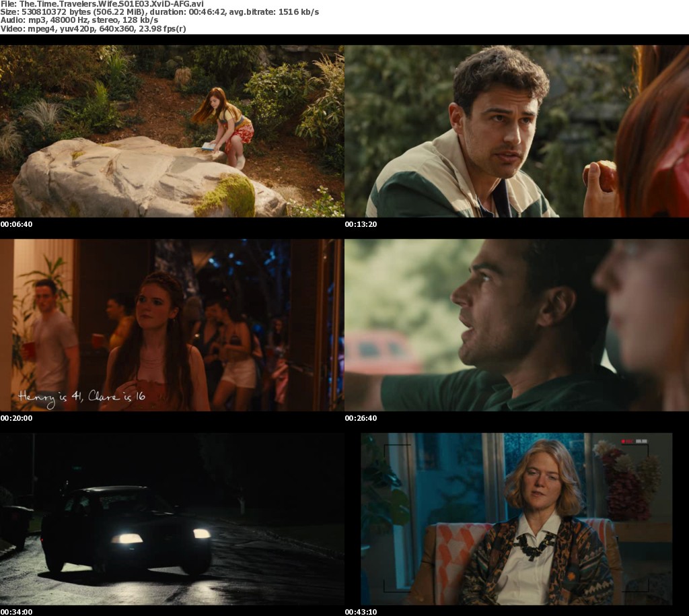The width and height of the screenshot is (689, 616).
Task: Select the file name line ending in XviD-AFG.avi
Action: 102,4
